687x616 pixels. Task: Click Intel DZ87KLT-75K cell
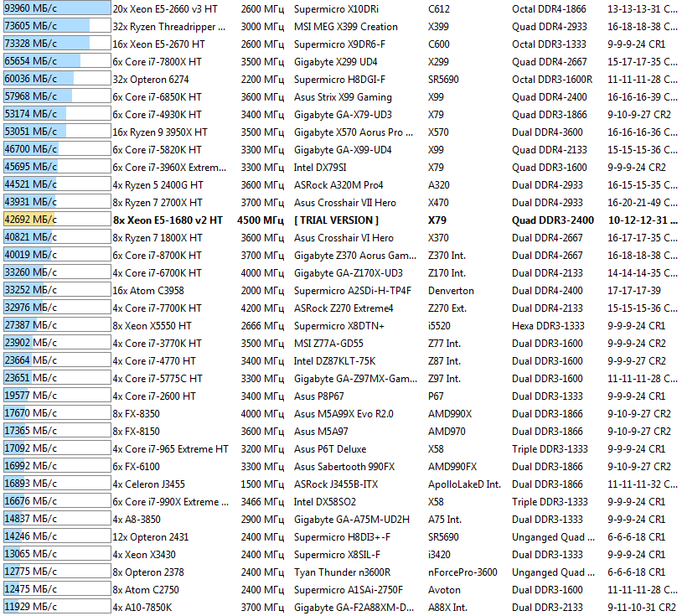[x=335, y=361]
